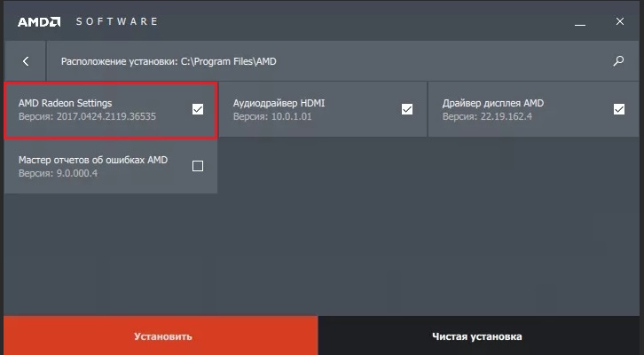Open search with the magnifier icon
Viewport: 644px width, 355px height.
click(618, 61)
